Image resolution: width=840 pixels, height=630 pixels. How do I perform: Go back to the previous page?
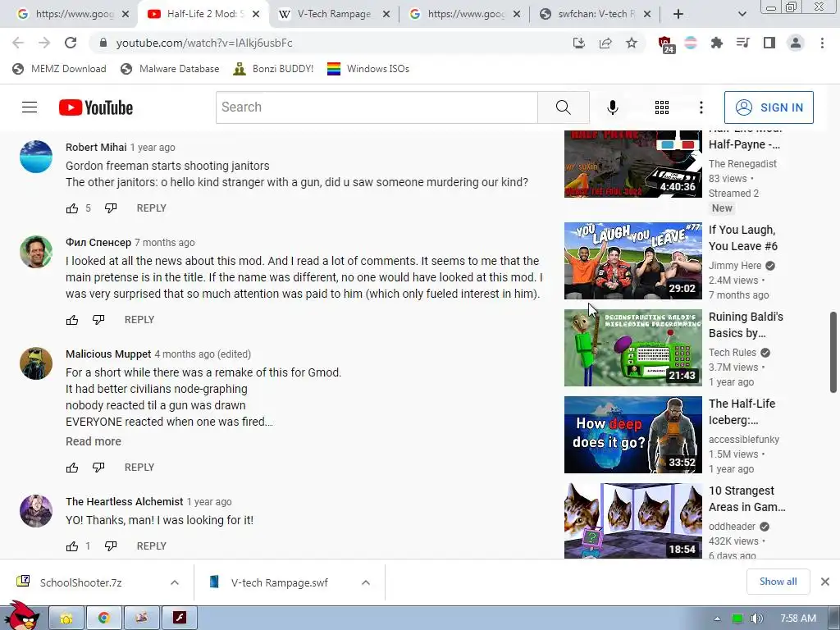(18, 43)
